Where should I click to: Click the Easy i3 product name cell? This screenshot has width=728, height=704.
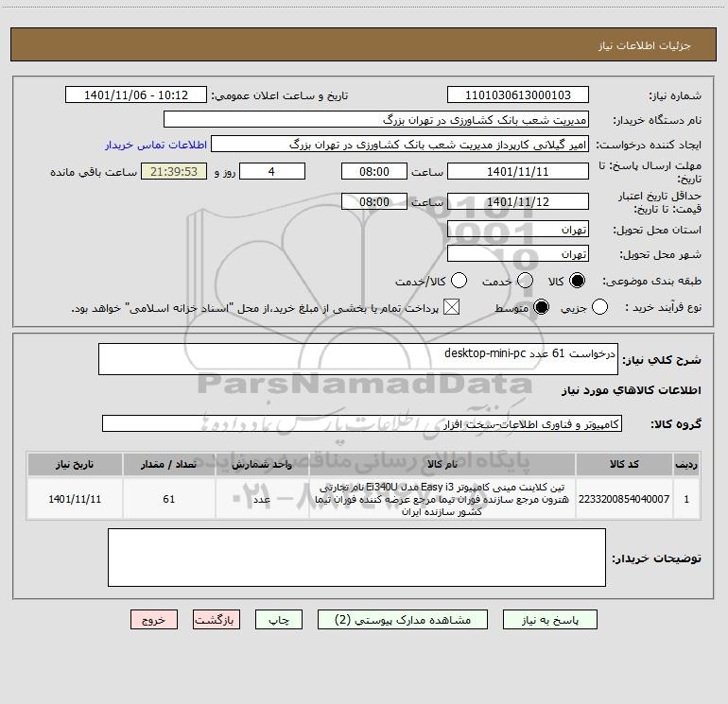click(x=442, y=499)
